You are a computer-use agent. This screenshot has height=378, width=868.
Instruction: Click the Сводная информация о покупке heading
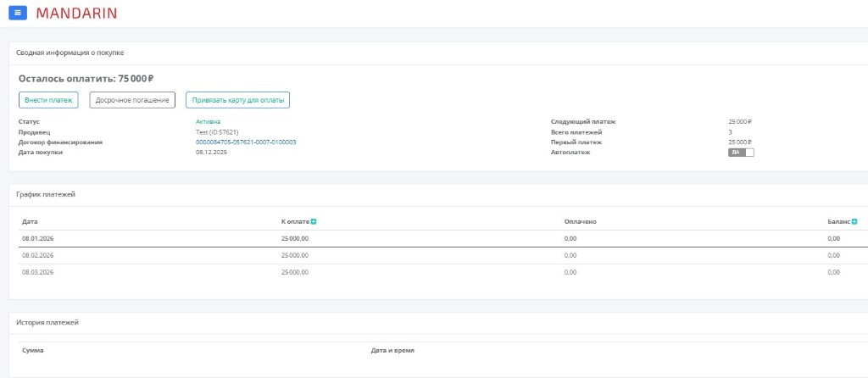coord(70,53)
